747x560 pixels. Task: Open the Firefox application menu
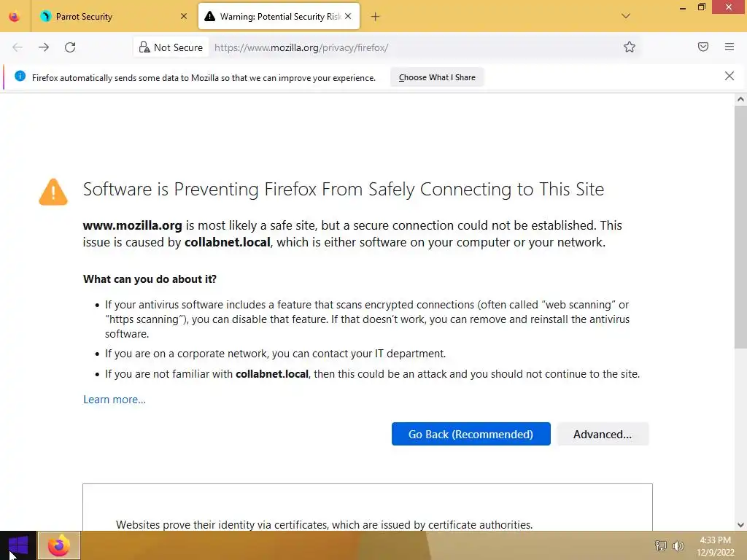tap(729, 47)
